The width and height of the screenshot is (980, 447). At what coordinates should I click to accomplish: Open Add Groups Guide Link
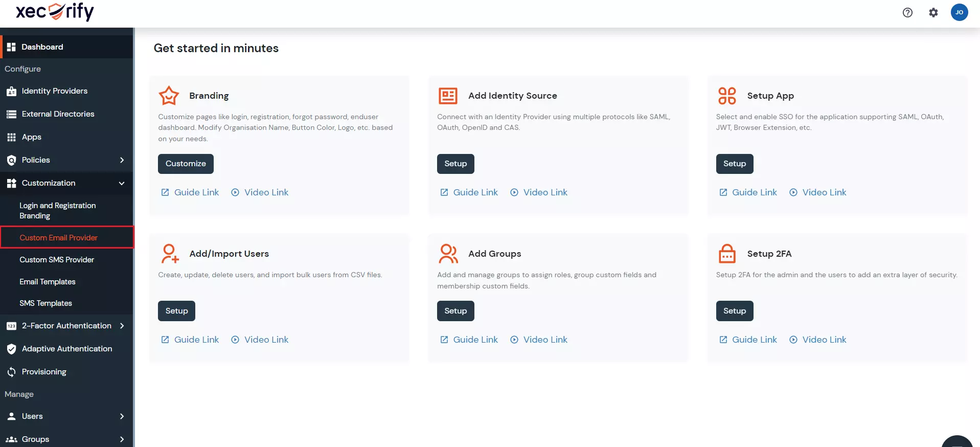pyautogui.click(x=469, y=340)
